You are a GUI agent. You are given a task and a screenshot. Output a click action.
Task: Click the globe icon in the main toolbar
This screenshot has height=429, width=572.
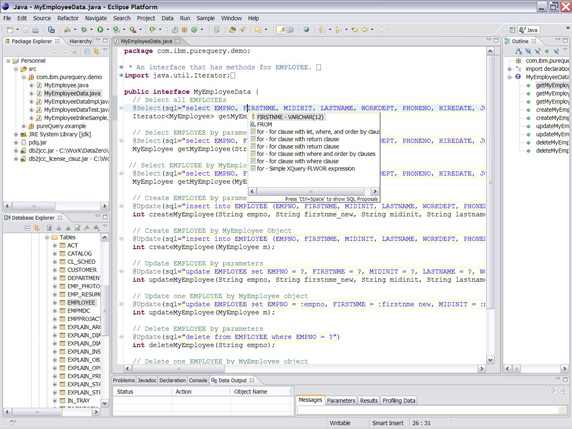tap(306, 30)
